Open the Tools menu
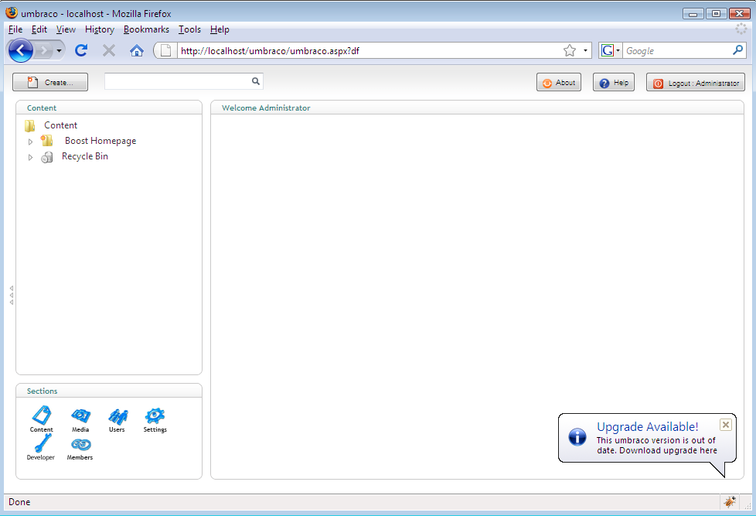Screen dimensions: 756x516 point(189,29)
